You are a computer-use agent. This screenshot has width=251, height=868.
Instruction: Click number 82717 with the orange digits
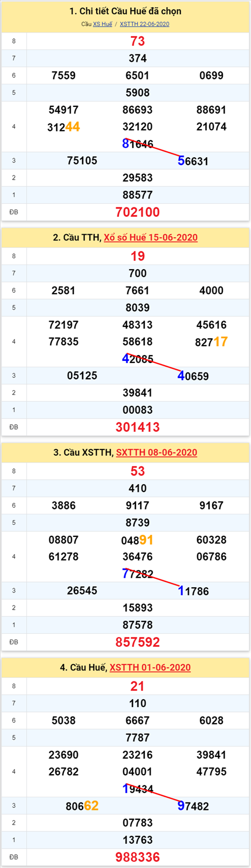[x=211, y=342]
